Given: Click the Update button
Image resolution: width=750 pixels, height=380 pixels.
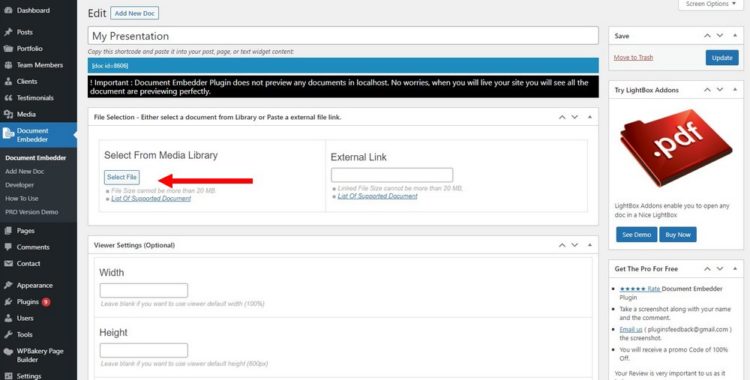Looking at the screenshot, I should [722, 57].
